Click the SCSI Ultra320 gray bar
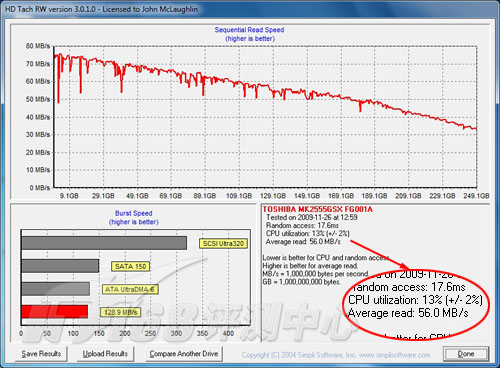The width and height of the screenshot is (500, 368). [104, 243]
